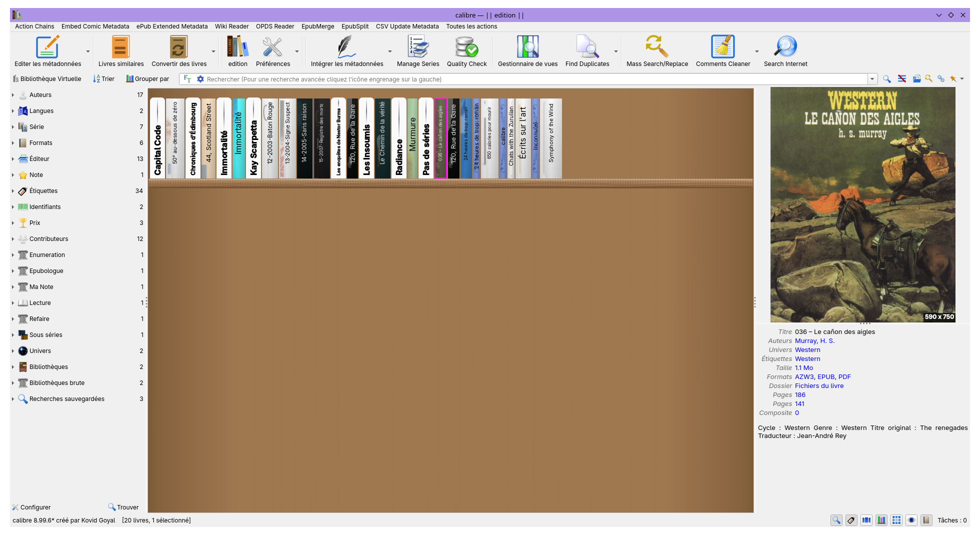The width and height of the screenshot is (980, 539).
Task: Toggle the search bar button in status bar
Action: (836, 520)
